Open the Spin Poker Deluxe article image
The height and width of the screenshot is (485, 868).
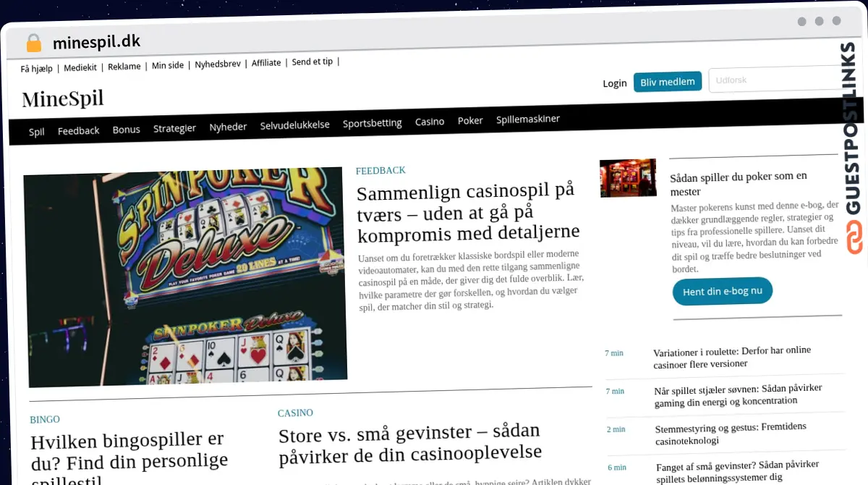click(185, 277)
